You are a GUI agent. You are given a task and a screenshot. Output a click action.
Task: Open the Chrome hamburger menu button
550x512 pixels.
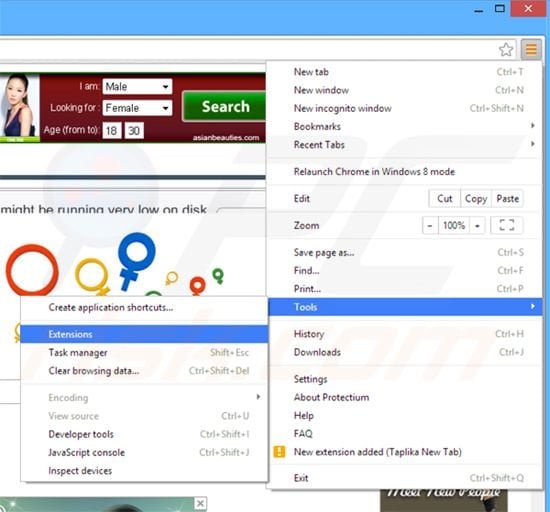pyautogui.click(x=531, y=49)
